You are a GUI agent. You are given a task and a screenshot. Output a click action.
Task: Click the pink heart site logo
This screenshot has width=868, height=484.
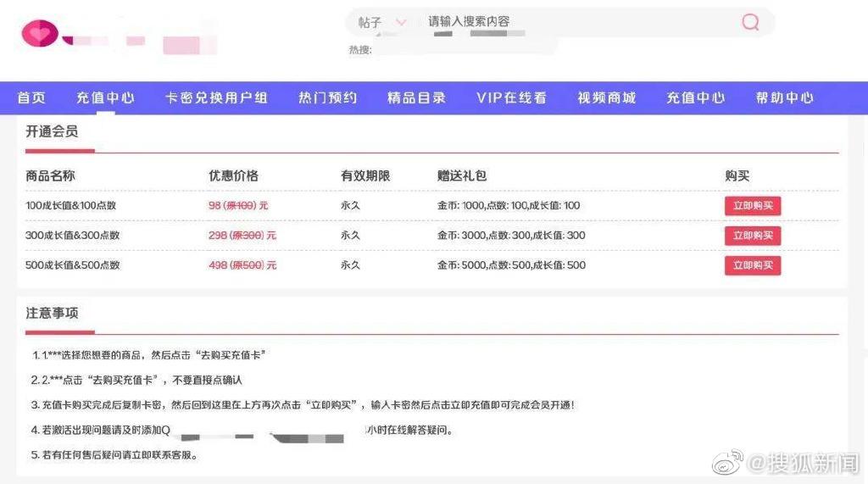click(x=39, y=33)
